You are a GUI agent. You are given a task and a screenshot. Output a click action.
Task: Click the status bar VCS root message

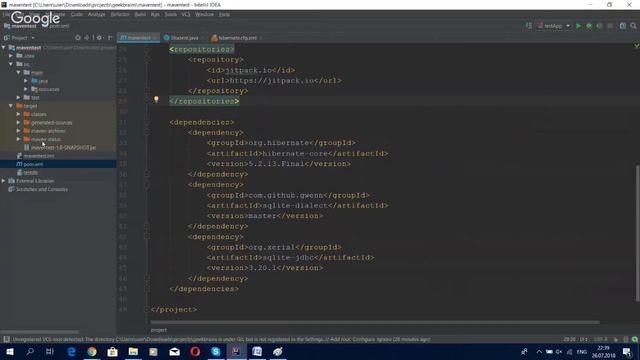point(221,339)
